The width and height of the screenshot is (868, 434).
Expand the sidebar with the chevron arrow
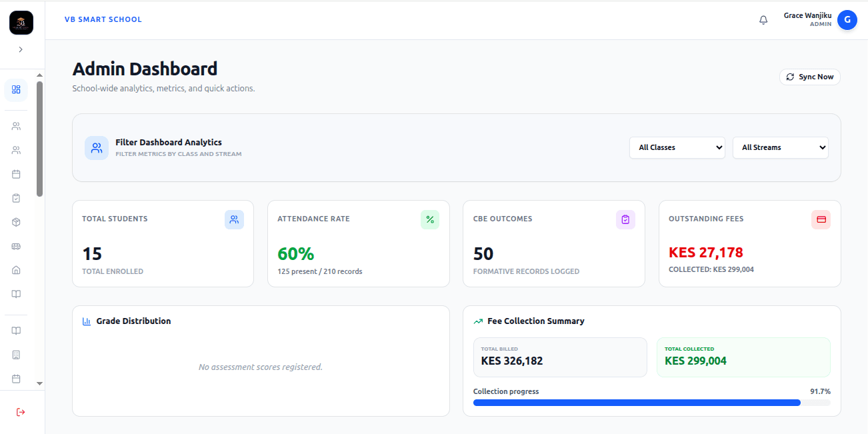tap(21, 49)
